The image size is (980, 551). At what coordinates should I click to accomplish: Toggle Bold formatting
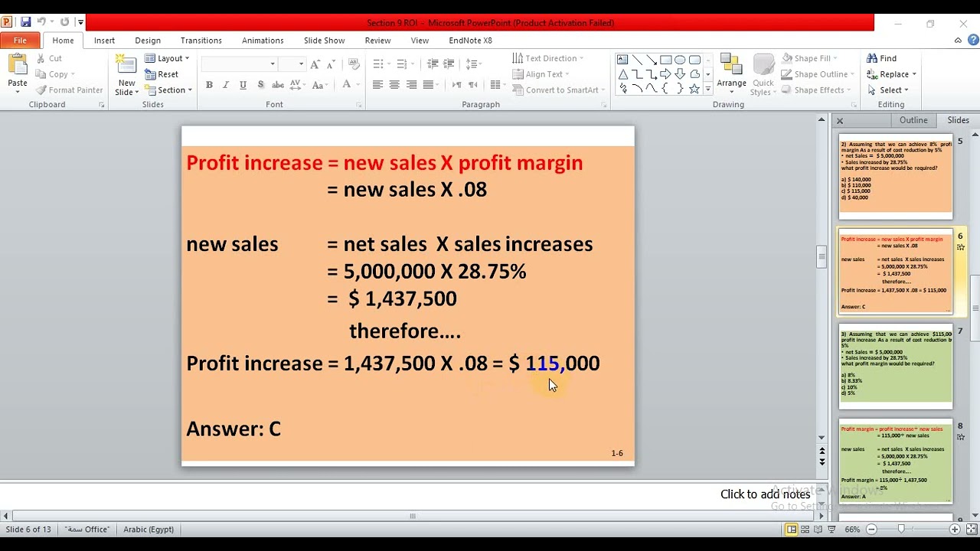tap(208, 85)
